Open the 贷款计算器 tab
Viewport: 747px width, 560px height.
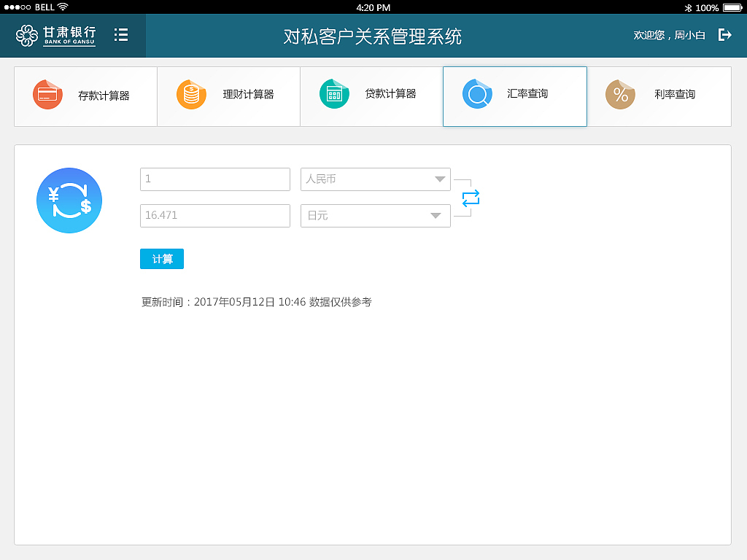371,96
